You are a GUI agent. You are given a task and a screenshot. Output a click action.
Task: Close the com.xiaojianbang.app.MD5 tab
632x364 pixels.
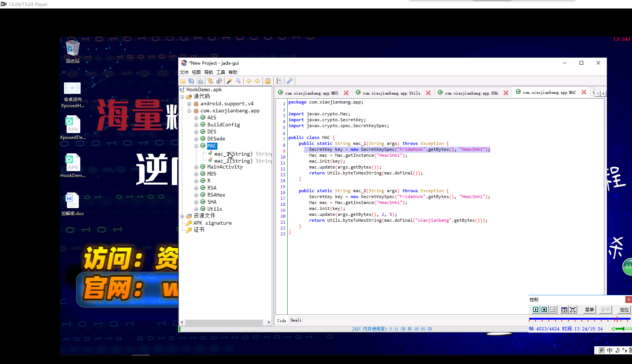click(346, 93)
